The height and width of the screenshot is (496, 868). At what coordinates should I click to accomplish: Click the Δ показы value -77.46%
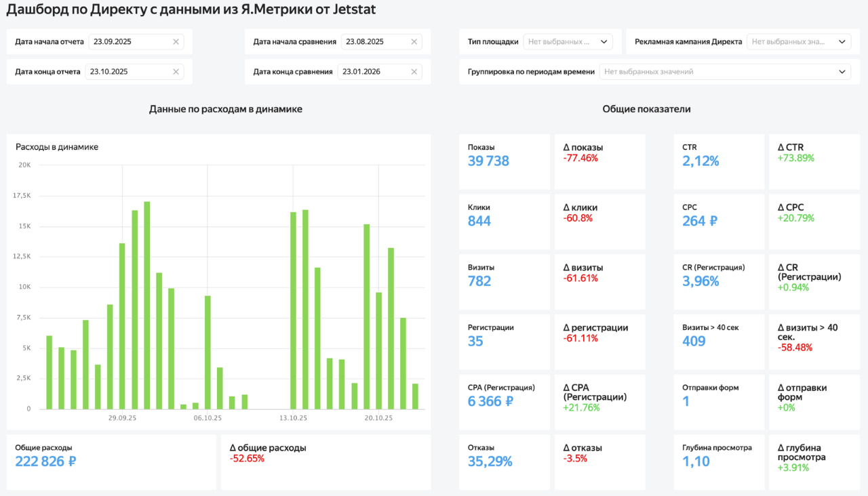[x=580, y=159]
